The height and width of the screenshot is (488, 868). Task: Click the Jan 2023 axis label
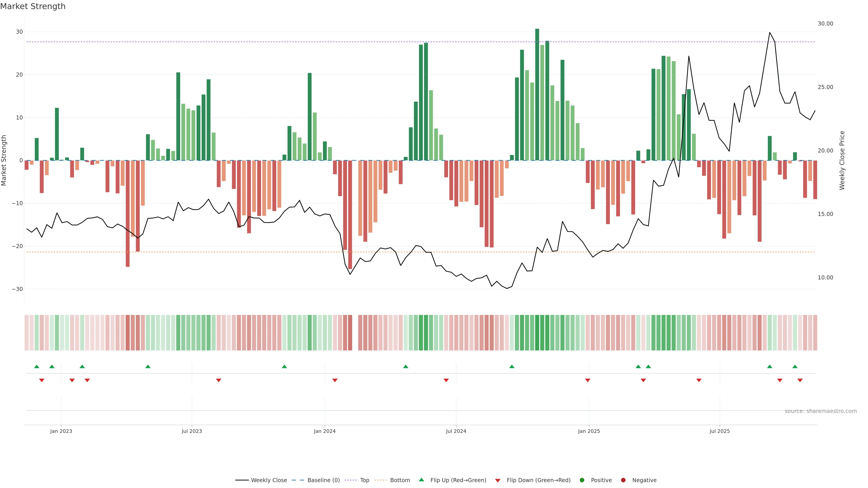coord(61,431)
